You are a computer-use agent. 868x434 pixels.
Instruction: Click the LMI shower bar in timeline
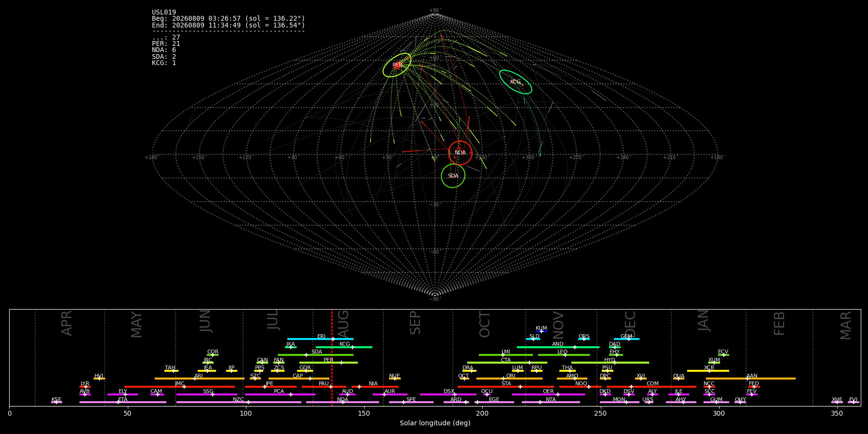pos(506,355)
